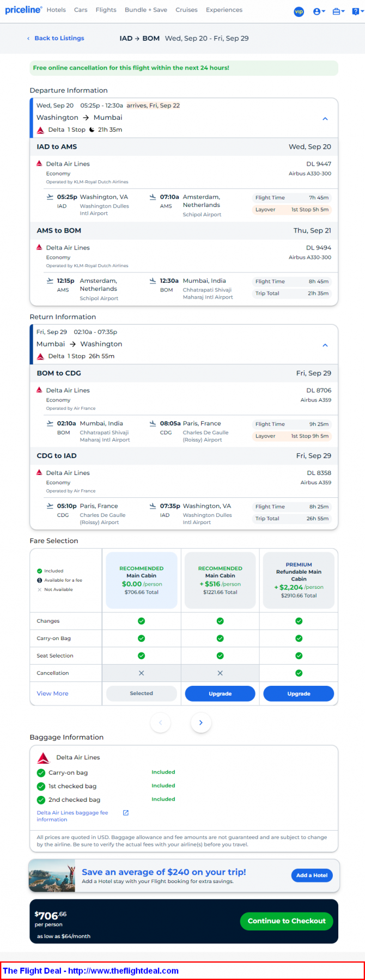The height and width of the screenshot is (980, 365).
Task: Upgrade to the +$516 Main Cabin fare
Action: click(220, 693)
